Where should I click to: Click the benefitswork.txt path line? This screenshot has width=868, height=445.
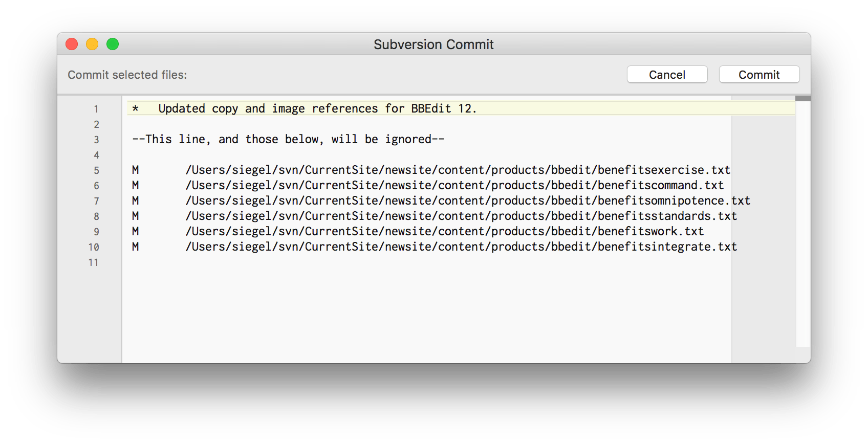pos(444,231)
